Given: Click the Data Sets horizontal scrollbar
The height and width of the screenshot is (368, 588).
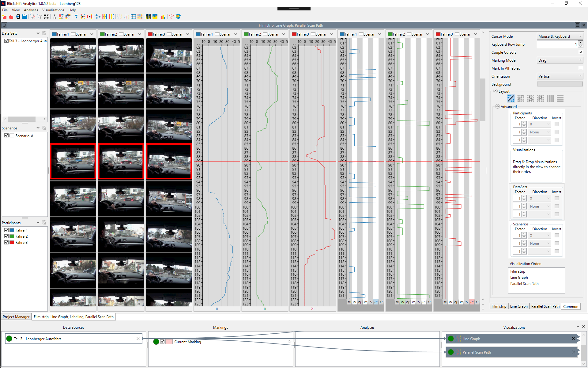Looking at the screenshot, I should pos(24,119).
